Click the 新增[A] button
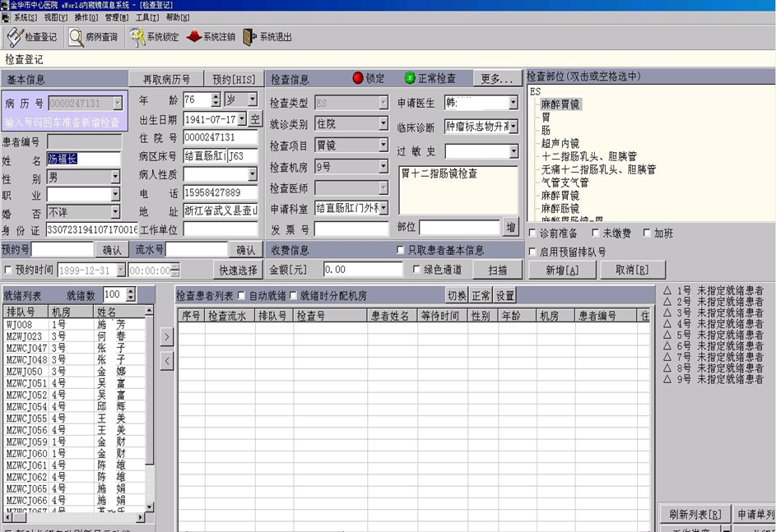 (562, 270)
